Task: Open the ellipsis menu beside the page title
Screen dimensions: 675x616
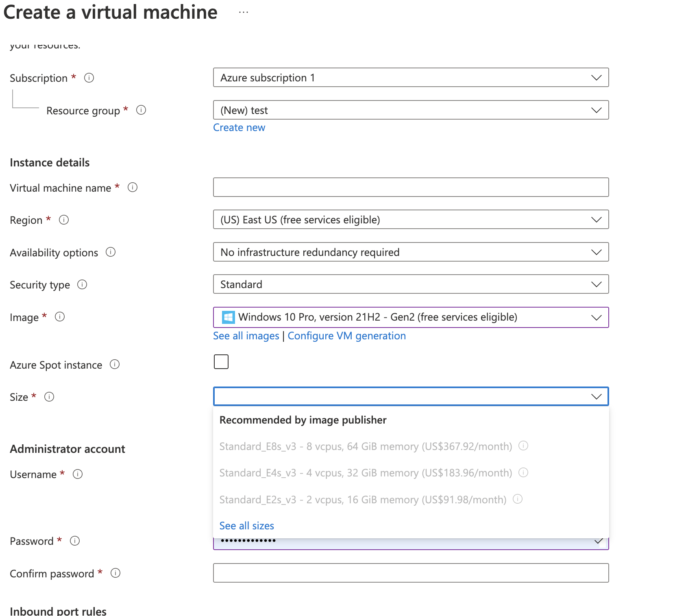Action: [x=244, y=12]
